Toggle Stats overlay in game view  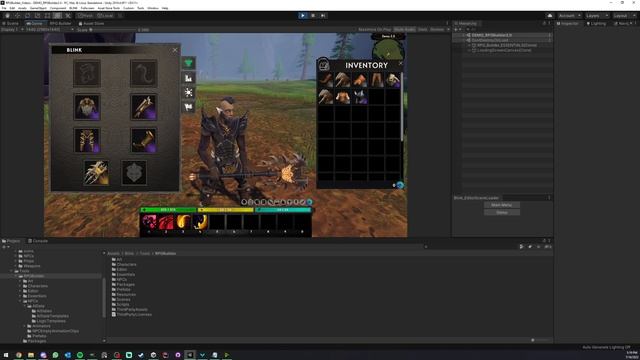pos(422,30)
